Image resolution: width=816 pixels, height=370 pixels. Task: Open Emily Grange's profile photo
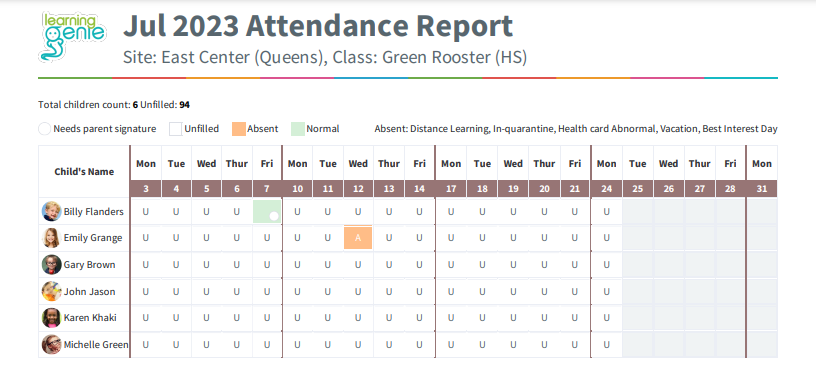(52, 238)
